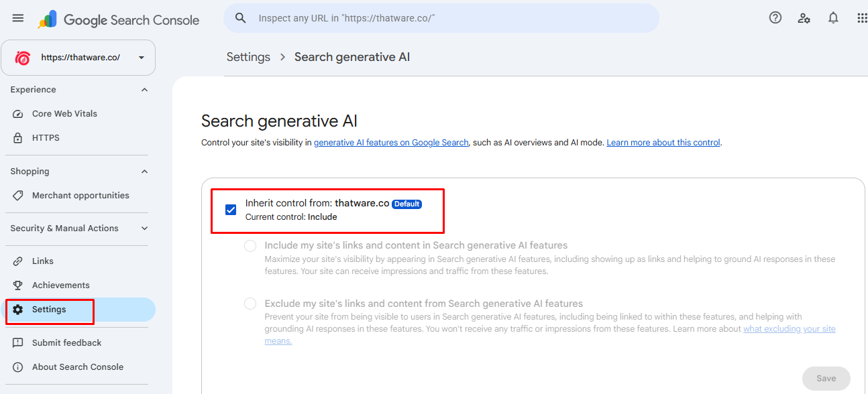The height and width of the screenshot is (394, 868).
Task: Open the Google apps grid
Action: coord(862,18)
